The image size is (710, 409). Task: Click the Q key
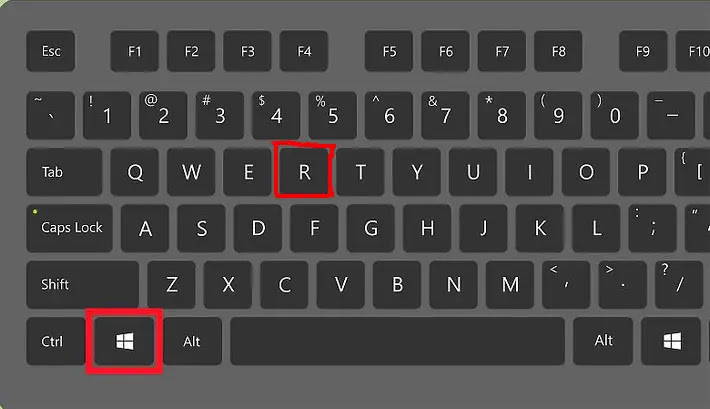[134, 172]
